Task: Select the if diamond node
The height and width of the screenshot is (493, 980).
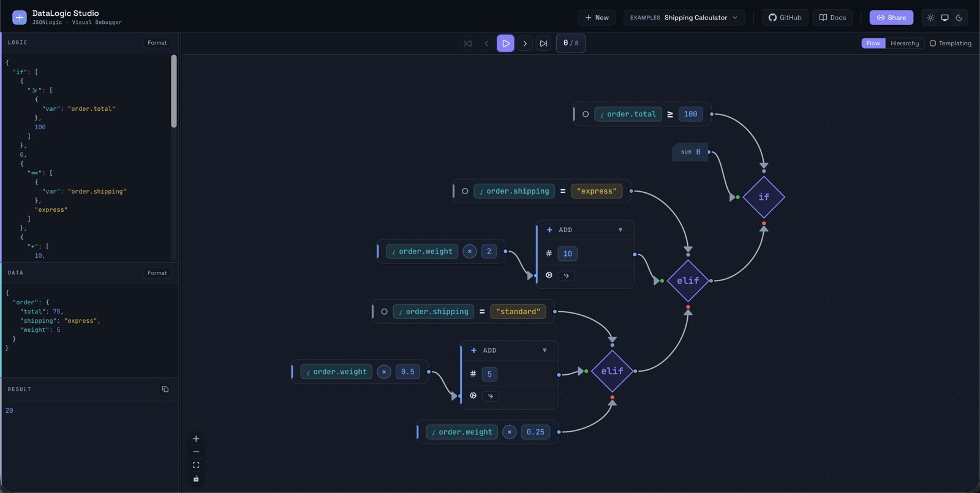Action: pyautogui.click(x=764, y=197)
